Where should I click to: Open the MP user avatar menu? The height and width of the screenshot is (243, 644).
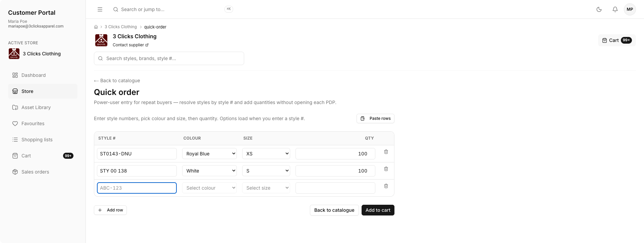pyautogui.click(x=630, y=9)
